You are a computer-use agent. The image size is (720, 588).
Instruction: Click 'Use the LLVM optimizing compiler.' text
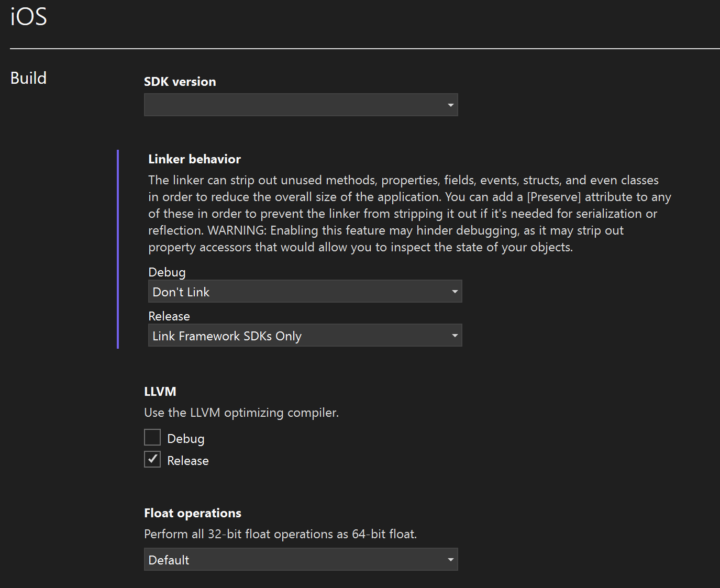click(x=241, y=413)
